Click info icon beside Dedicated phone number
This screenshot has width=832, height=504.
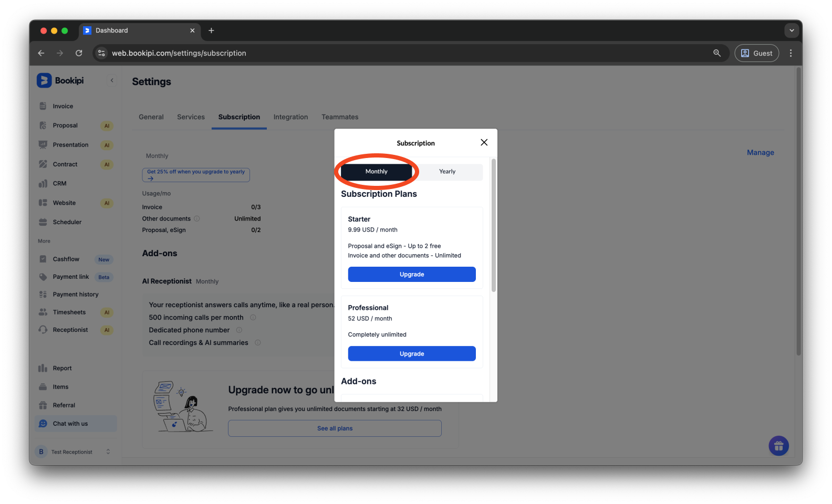click(x=239, y=330)
